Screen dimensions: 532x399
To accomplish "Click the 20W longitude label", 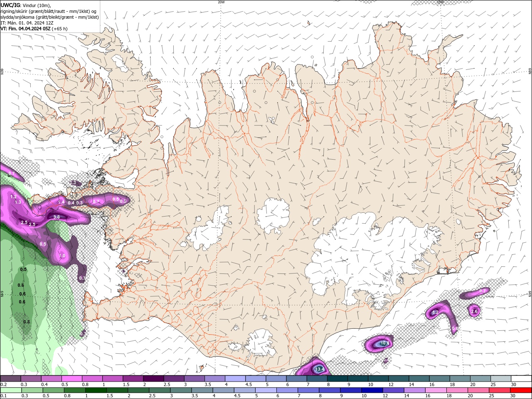I will [x=221, y=2].
